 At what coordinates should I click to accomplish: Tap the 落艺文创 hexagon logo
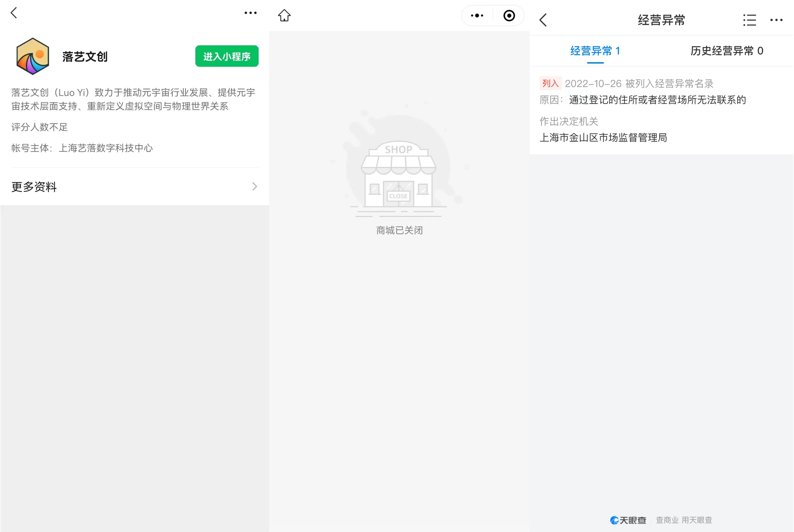[x=32, y=56]
